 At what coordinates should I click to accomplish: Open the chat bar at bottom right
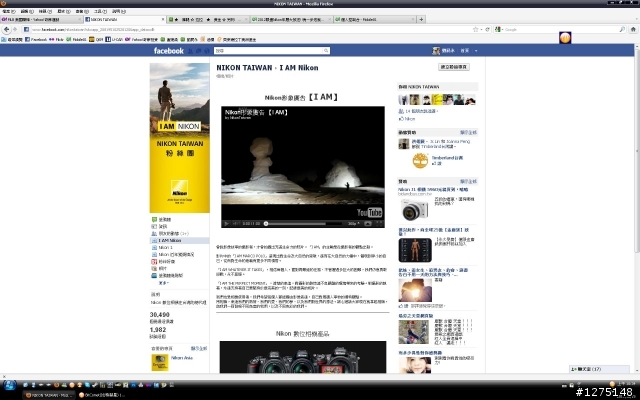point(599,369)
